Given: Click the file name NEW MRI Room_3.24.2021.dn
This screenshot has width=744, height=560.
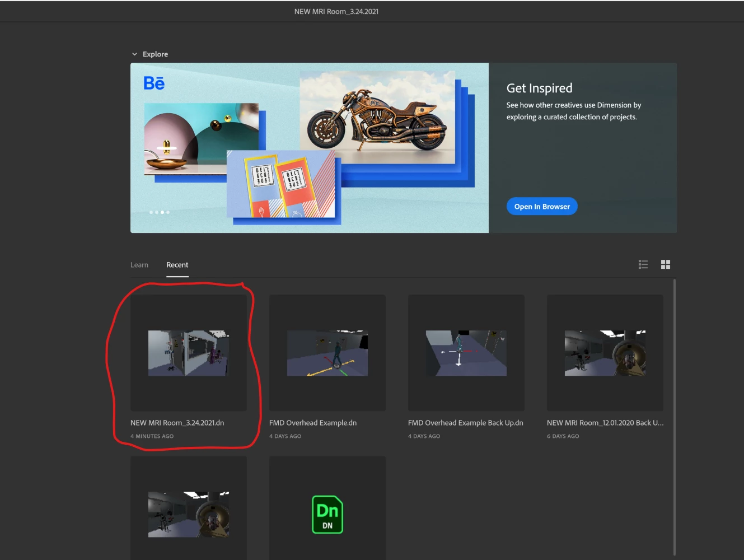Looking at the screenshot, I should pyautogui.click(x=177, y=423).
